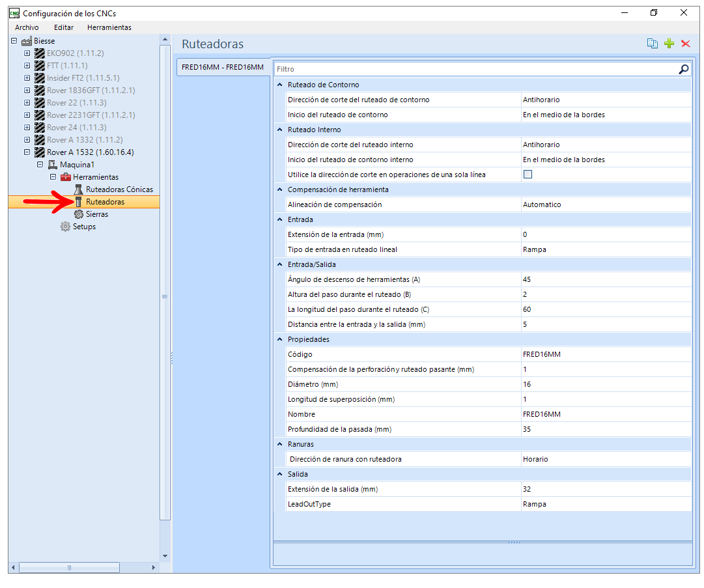The width and height of the screenshot is (704, 588).
Task: Click the Sierras saw blade icon
Action: click(79, 214)
